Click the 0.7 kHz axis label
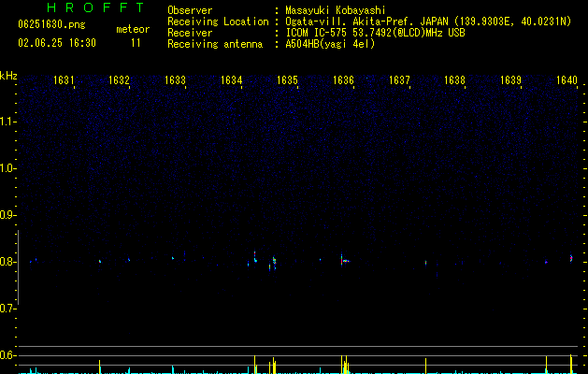588x374 pixels. (8, 309)
